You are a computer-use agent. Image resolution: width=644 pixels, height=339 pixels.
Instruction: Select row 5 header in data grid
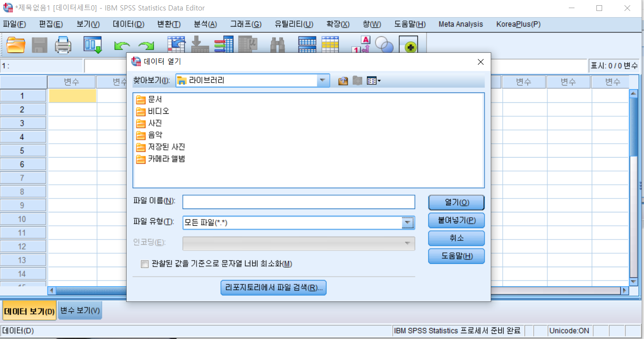[23, 151]
